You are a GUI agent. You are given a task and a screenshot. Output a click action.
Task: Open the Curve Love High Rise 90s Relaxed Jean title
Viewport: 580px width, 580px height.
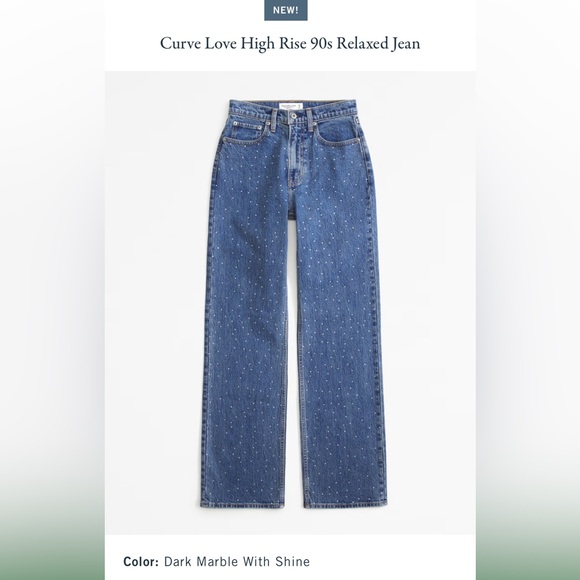pos(290,44)
